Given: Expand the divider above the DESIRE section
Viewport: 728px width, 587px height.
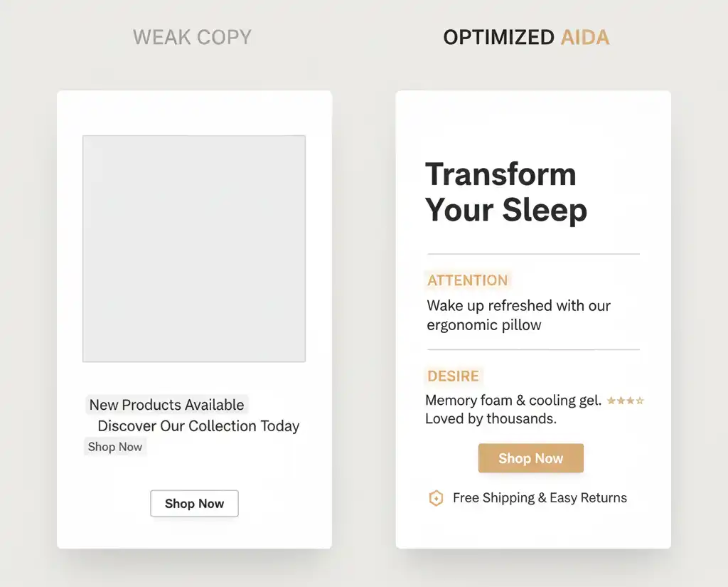Looking at the screenshot, I should [x=533, y=350].
